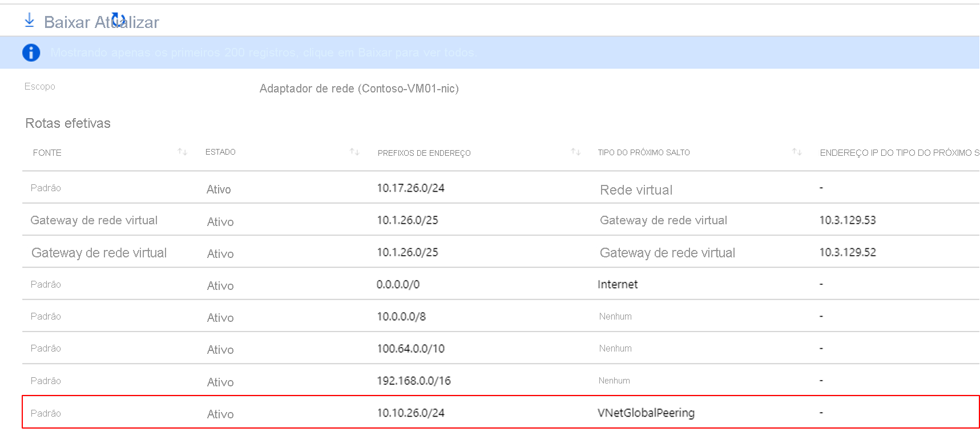Click Padrão source in the VNetGlobalPeering row
Image resolution: width=980 pixels, height=448 pixels.
tap(46, 413)
